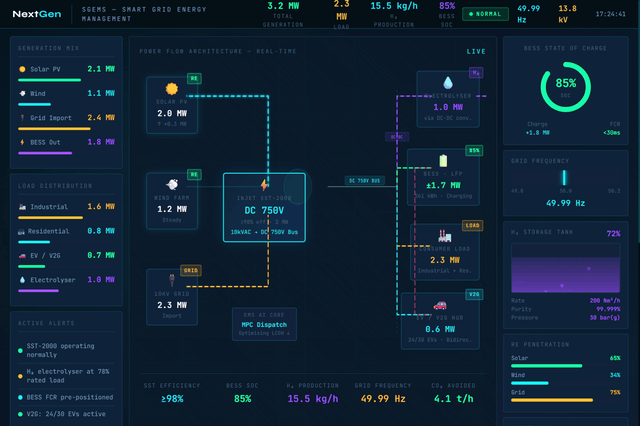This screenshot has width=640, height=426.
Task: Click the Grid 75% penetration bar
Action: 552,400
